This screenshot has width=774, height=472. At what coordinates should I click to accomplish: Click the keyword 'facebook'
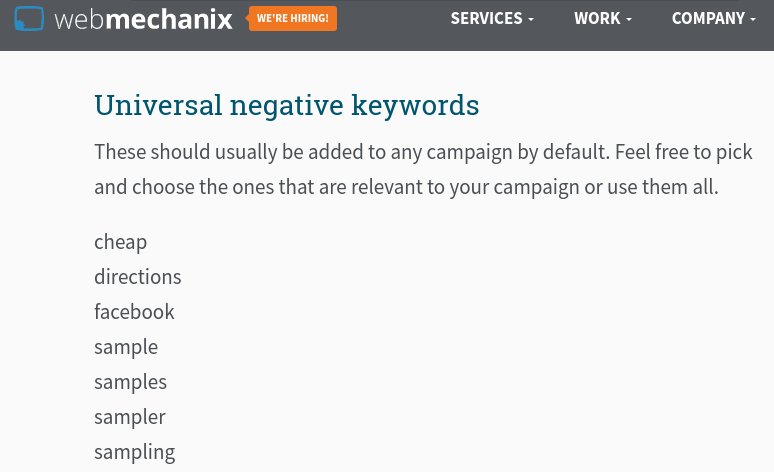[134, 312]
